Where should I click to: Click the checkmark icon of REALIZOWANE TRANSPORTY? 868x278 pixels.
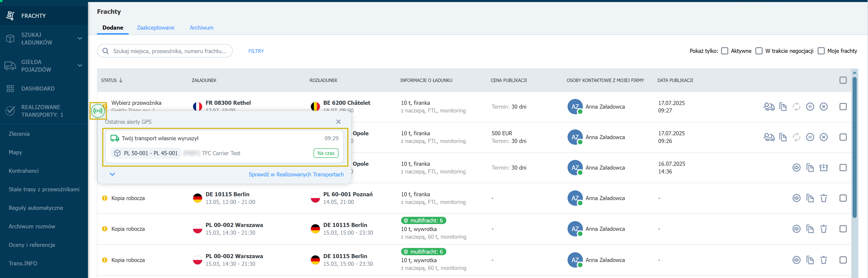click(10, 111)
